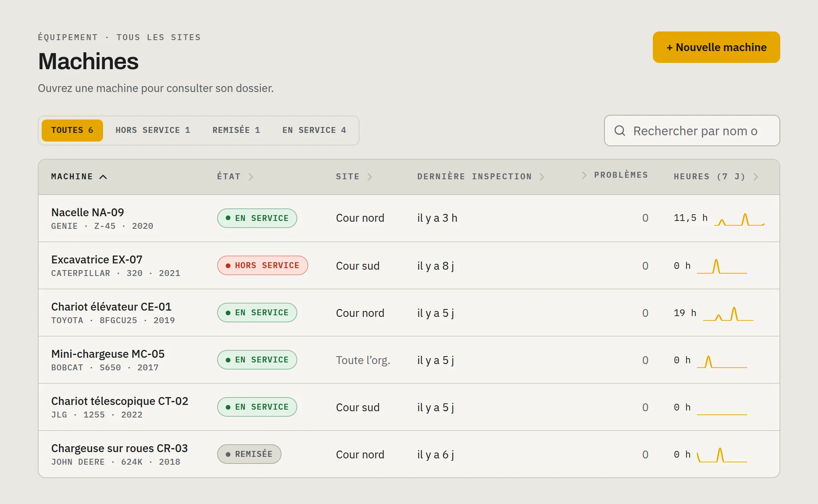
Task: Click 'TOYOTA · 8FGCU25 · 2019' subtitle
Action: tap(113, 320)
